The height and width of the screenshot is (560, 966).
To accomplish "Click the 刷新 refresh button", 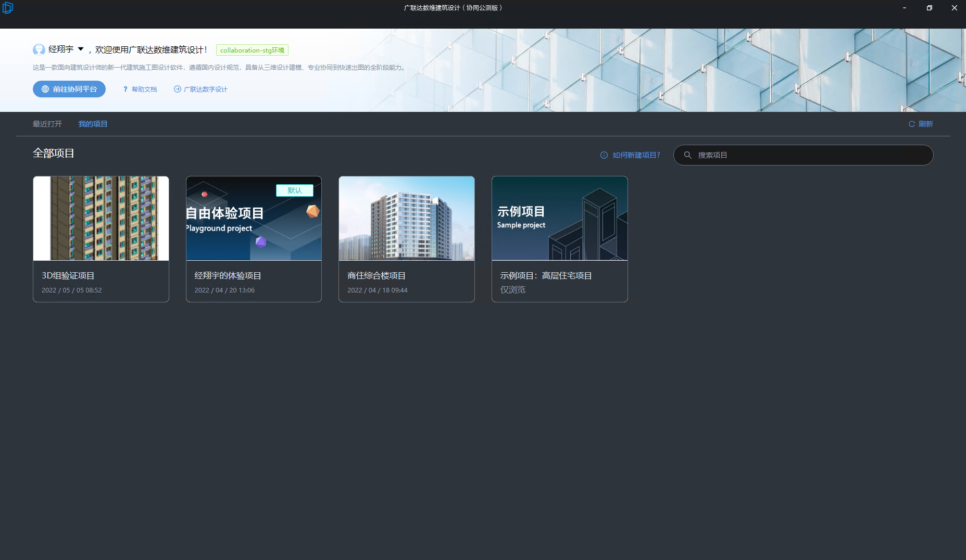I will click(921, 124).
